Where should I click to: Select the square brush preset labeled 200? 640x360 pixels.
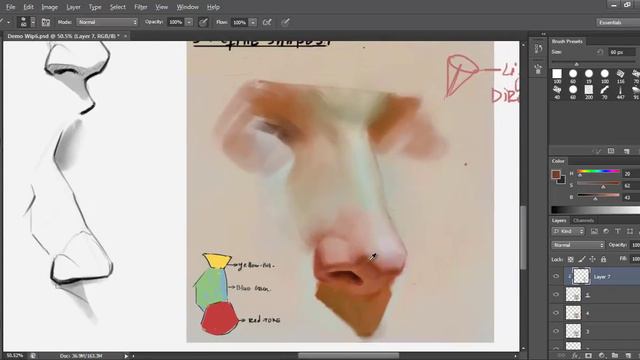(x=589, y=92)
